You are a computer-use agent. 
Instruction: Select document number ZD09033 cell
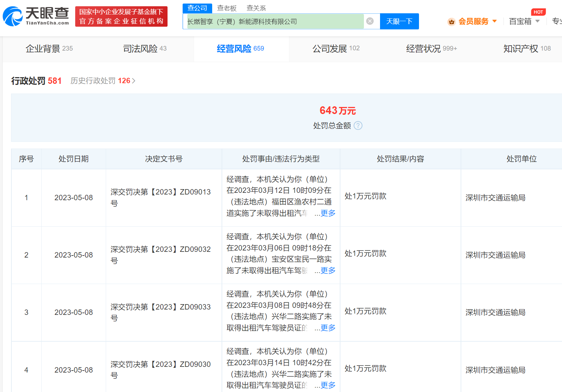pos(163,313)
